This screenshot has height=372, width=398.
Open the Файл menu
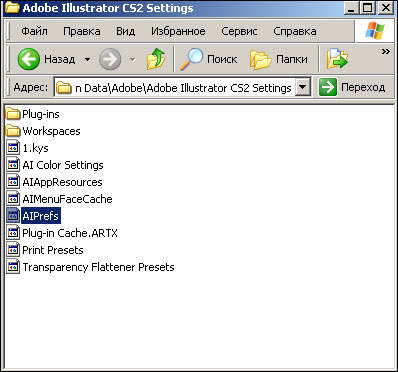(34, 31)
